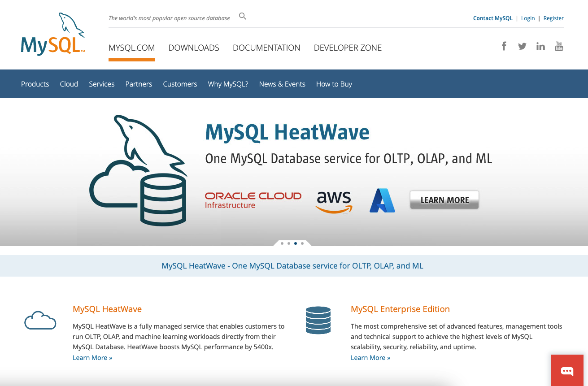Open the Services menu item
The width and height of the screenshot is (588, 386).
[102, 84]
